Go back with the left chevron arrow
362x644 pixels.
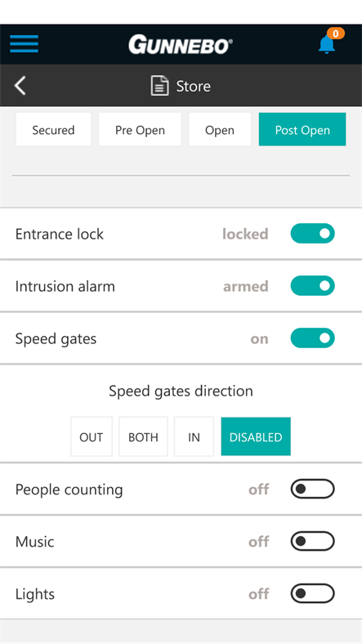pyautogui.click(x=20, y=86)
